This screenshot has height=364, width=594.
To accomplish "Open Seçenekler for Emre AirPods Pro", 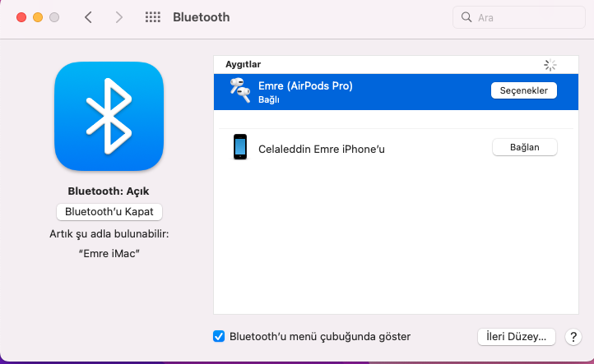I will click(524, 90).
